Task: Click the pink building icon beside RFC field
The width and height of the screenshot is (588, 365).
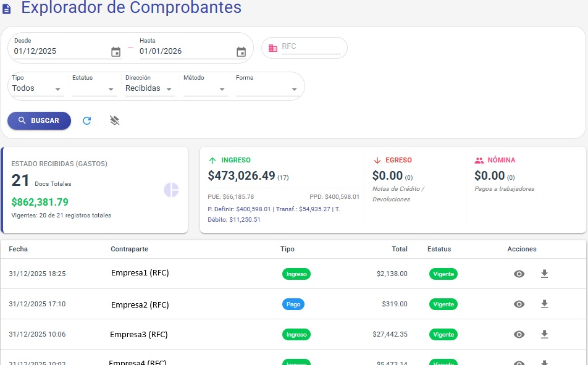Action: tap(272, 48)
